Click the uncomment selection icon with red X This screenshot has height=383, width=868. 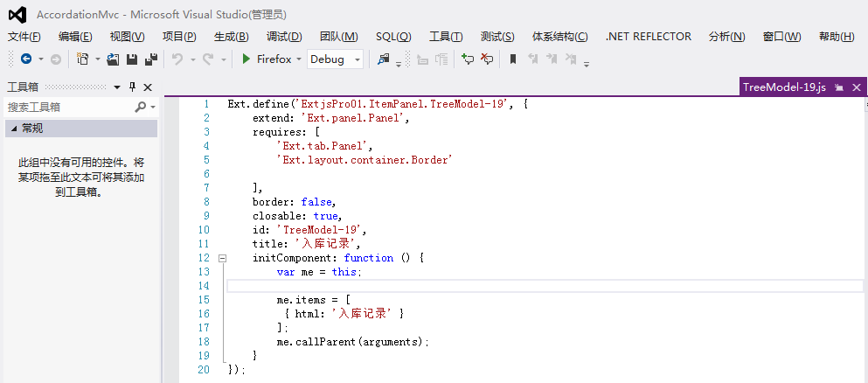(487, 59)
